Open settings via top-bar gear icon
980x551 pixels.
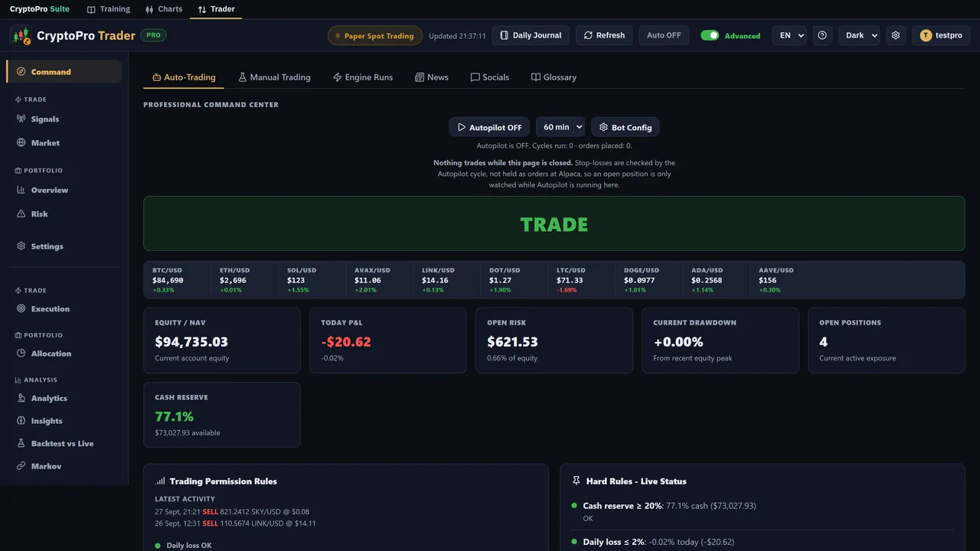coord(896,35)
